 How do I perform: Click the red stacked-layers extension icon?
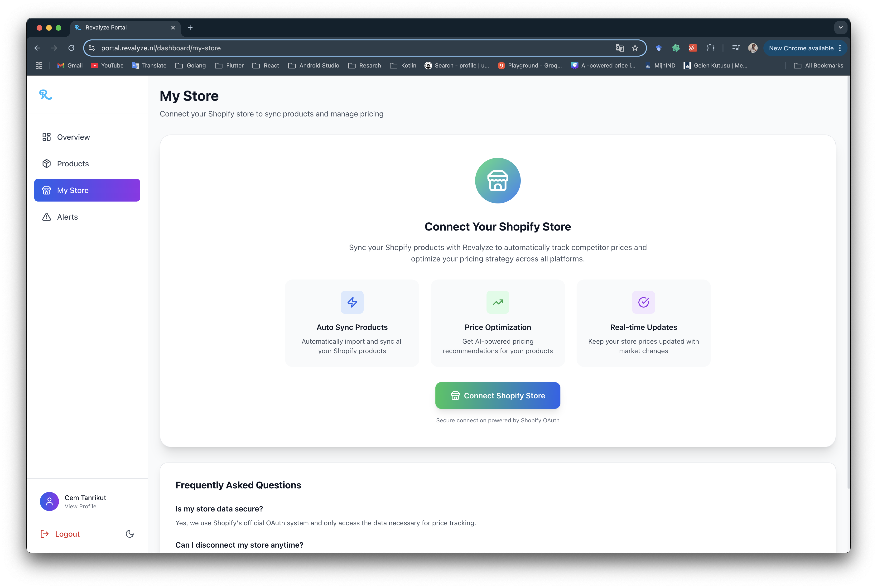point(693,48)
